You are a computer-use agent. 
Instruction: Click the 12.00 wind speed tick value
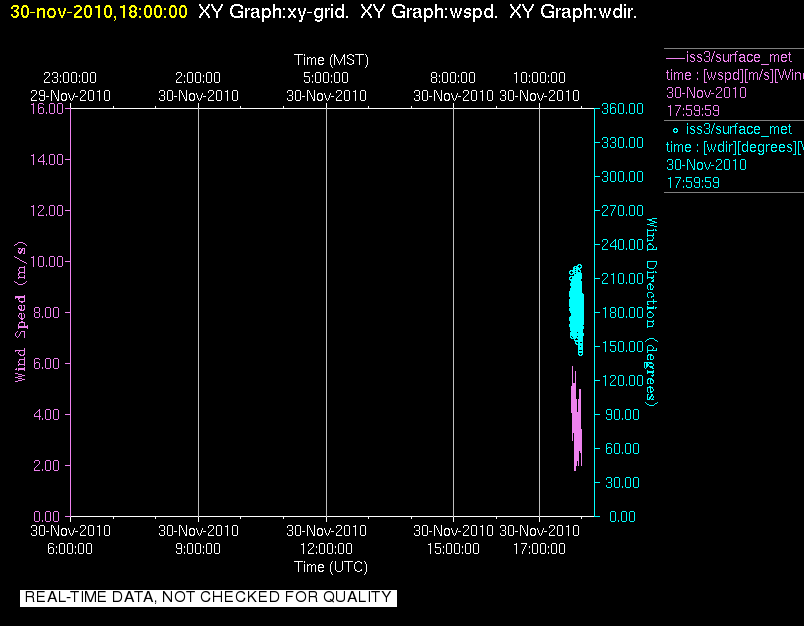[47, 211]
